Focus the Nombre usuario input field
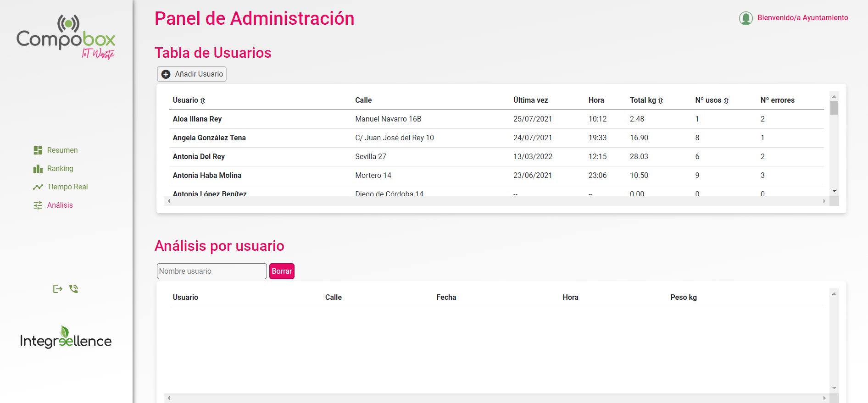Screen dimensions: 868x403 211,271
